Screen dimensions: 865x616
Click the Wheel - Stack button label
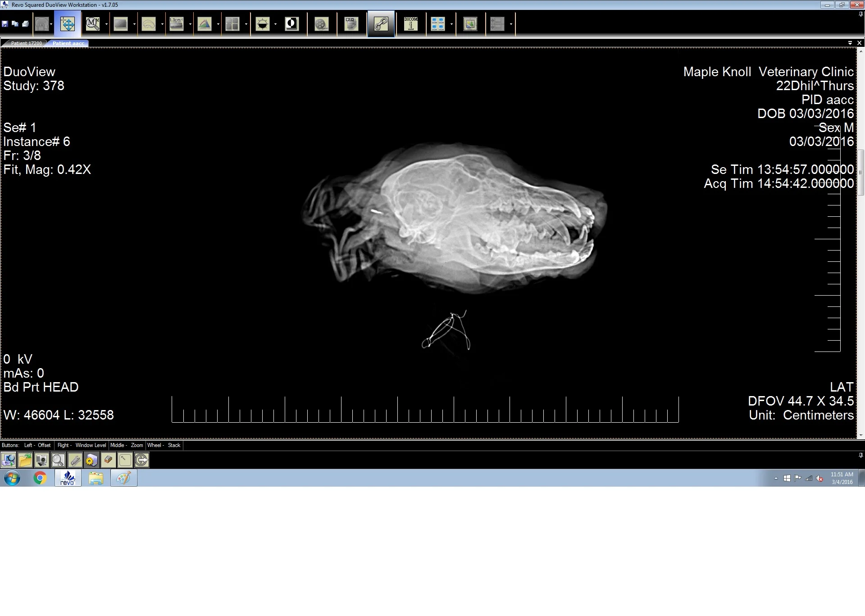click(x=164, y=445)
